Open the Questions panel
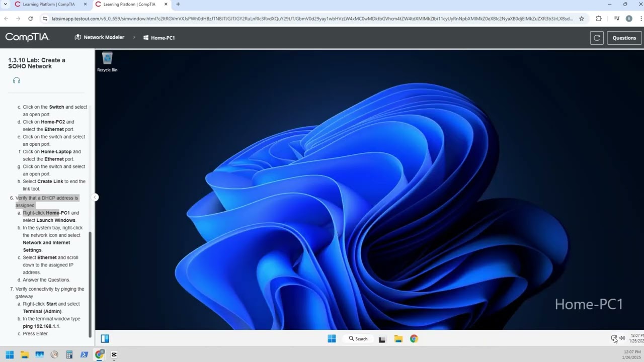This screenshot has width=644, height=362. (624, 38)
